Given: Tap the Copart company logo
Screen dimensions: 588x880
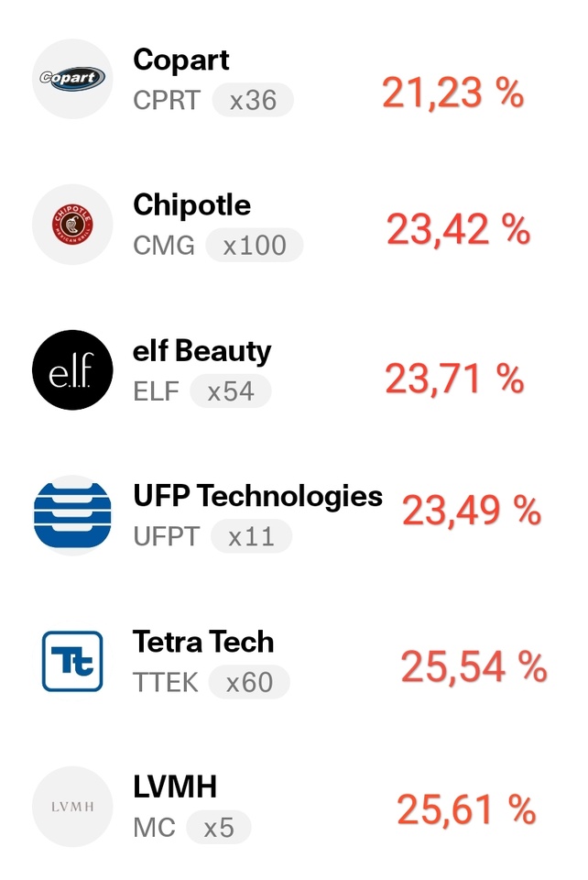Looking at the screenshot, I should tap(72, 79).
